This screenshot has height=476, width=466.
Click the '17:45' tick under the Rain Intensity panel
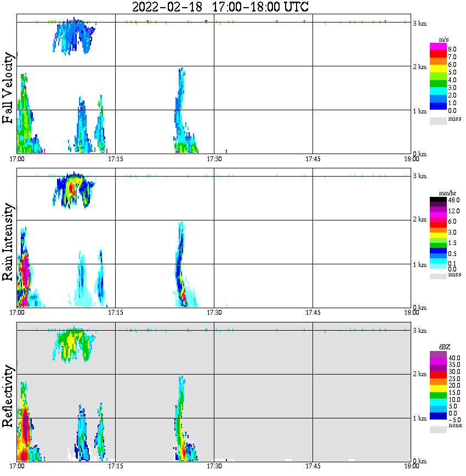313,313
